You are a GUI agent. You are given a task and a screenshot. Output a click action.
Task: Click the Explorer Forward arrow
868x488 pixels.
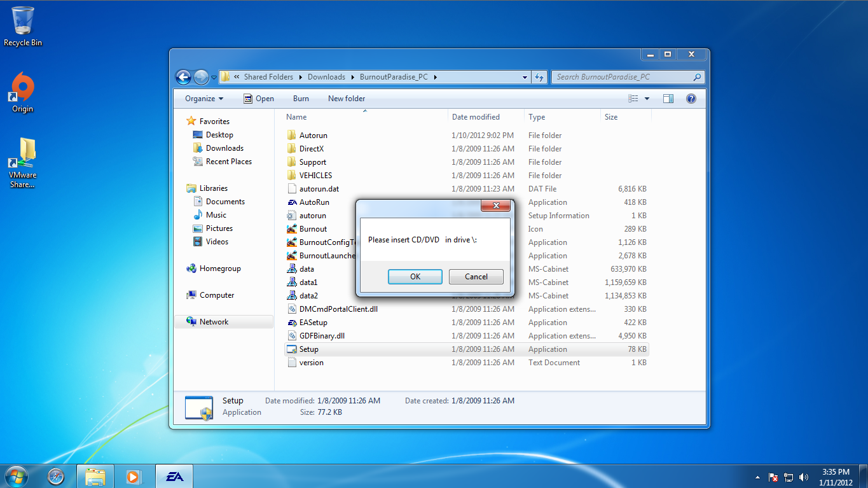201,77
